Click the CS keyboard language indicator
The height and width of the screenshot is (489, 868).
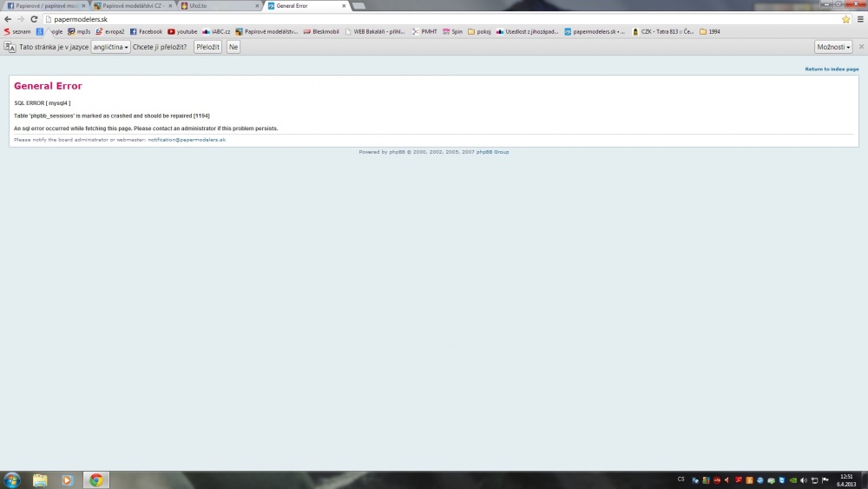[x=681, y=479]
